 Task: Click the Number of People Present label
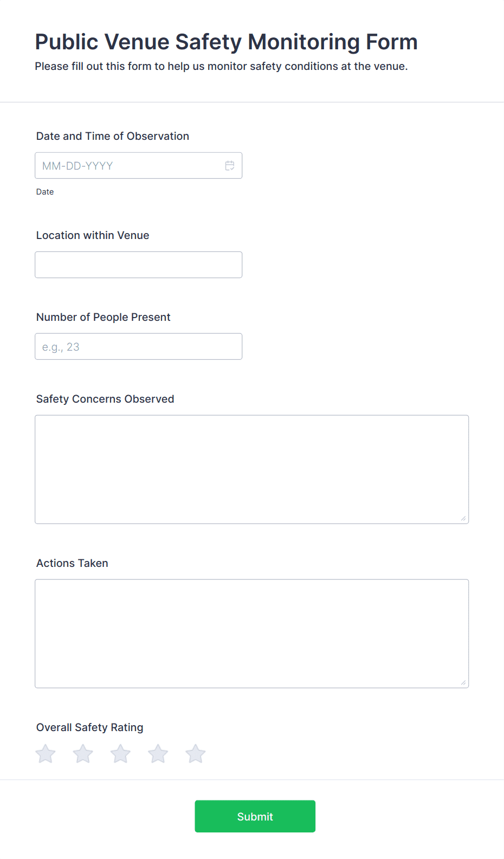point(104,318)
